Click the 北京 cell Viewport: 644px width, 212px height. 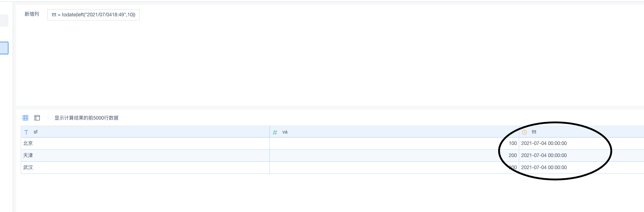click(x=145, y=143)
